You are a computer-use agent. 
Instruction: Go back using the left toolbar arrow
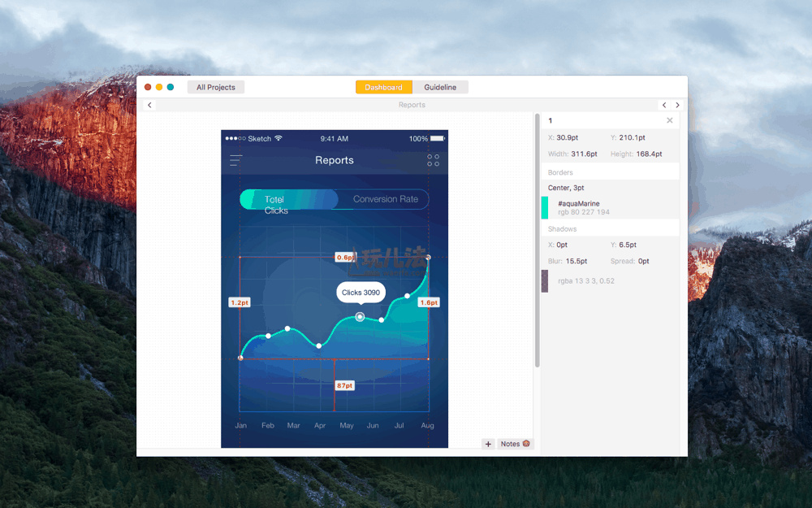click(149, 105)
